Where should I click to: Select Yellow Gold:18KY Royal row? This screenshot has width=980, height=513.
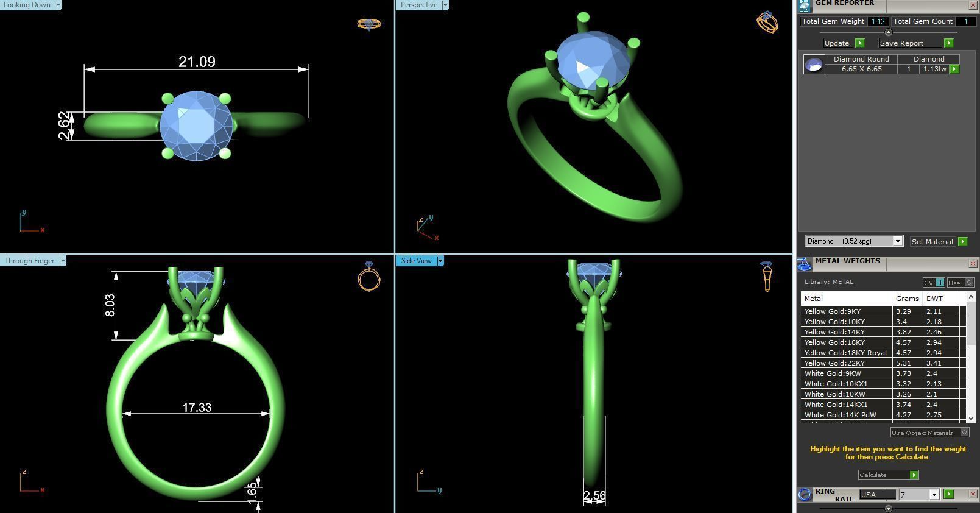(883, 353)
